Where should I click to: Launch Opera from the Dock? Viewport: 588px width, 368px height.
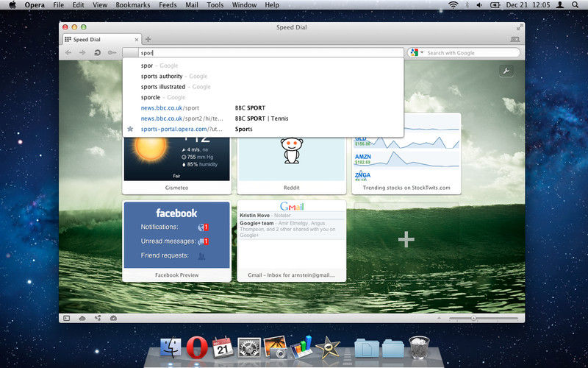(x=196, y=347)
